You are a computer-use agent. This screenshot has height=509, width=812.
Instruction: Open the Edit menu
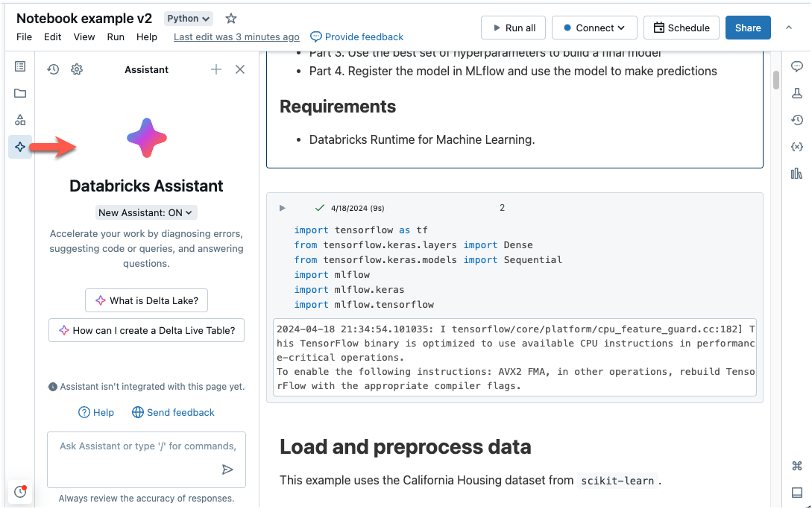pos(52,37)
